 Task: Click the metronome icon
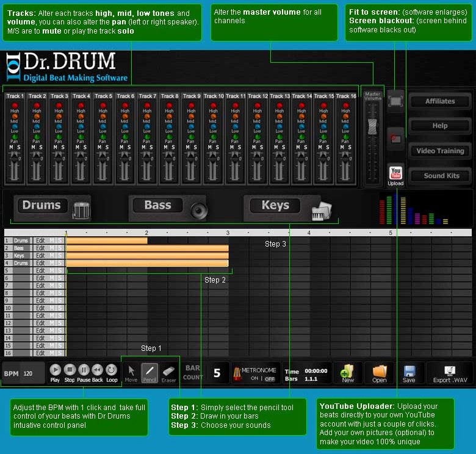tap(237, 373)
